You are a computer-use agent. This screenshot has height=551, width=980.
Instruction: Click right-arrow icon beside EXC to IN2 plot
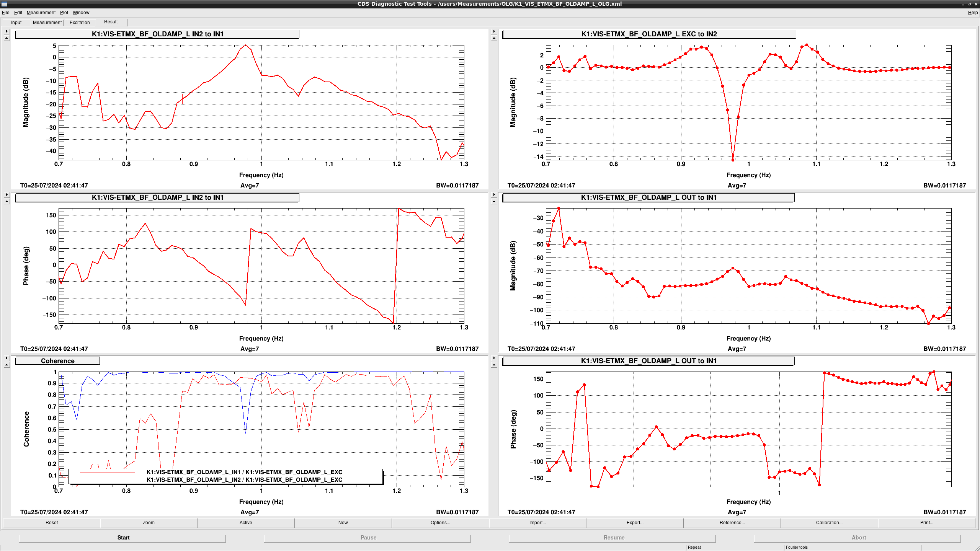pyautogui.click(x=494, y=31)
